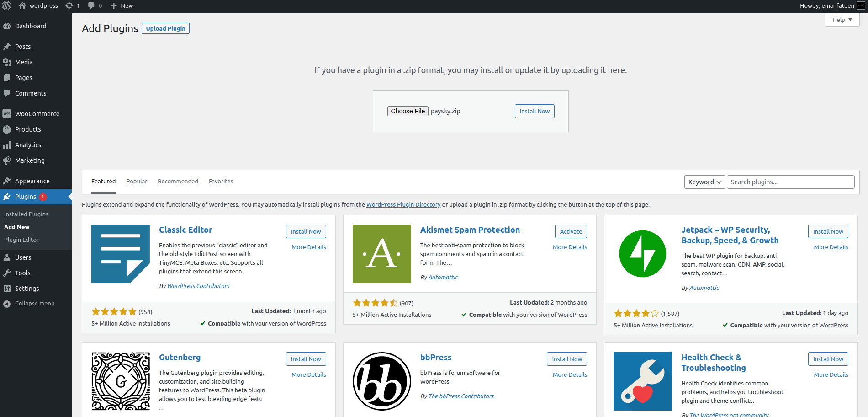Open More Details for Health Check
868x417 pixels.
pos(831,374)
